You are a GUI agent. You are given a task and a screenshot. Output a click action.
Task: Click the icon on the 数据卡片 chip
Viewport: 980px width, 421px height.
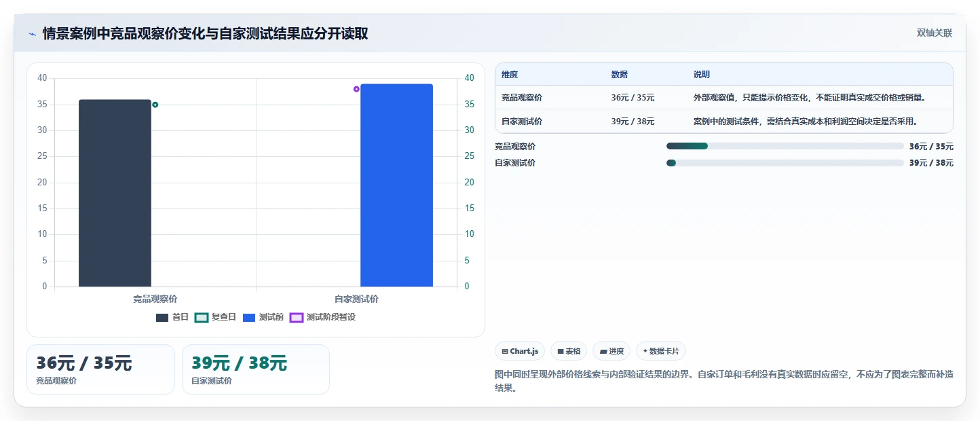pos(645,352)
